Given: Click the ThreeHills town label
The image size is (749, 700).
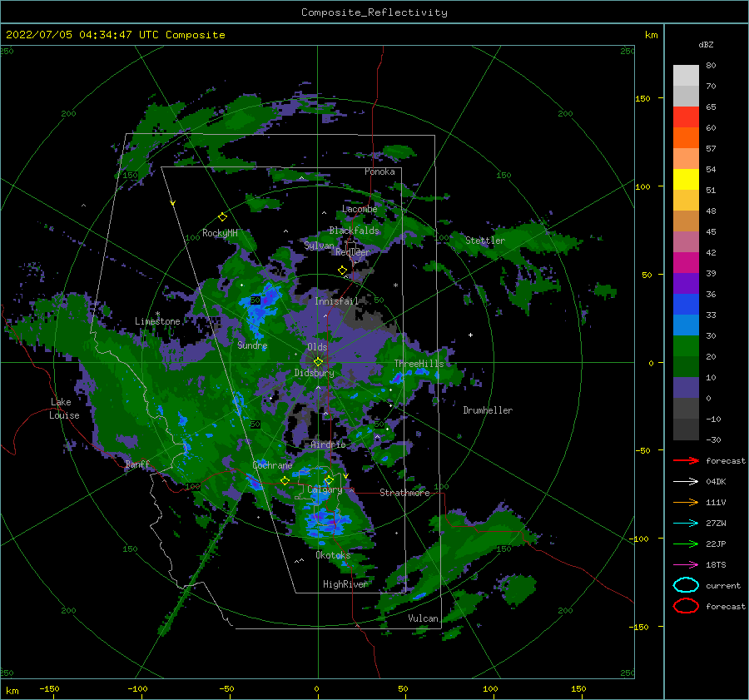Looking at the screenshot, I should click(419, 364).
